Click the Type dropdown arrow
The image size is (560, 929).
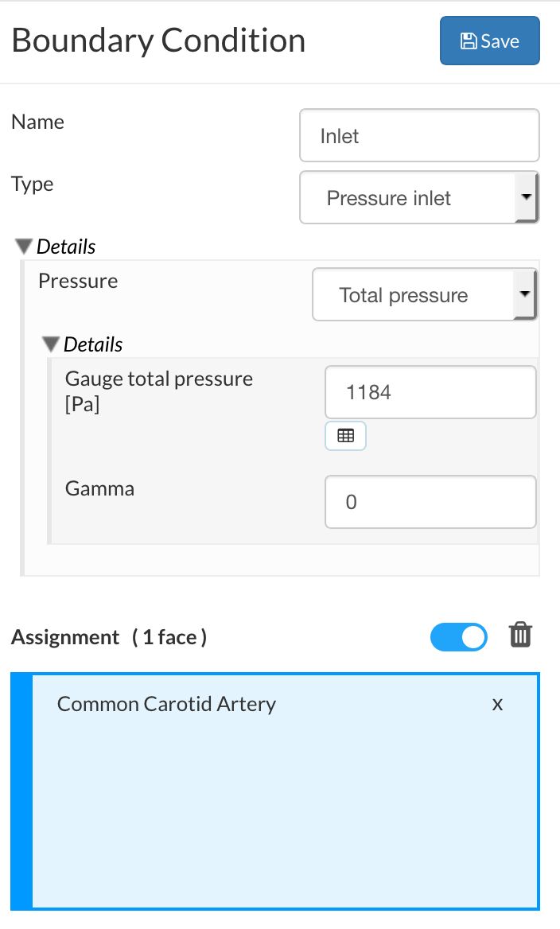pos(526,198)
